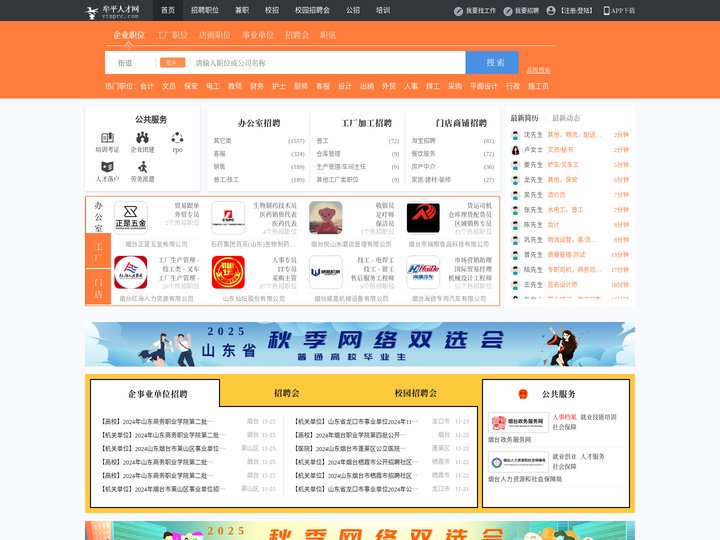Image resolution: width=720 pixels, height=540 pixels.
Task: Open 校招 in top navigation
Action: click(272, 10)
